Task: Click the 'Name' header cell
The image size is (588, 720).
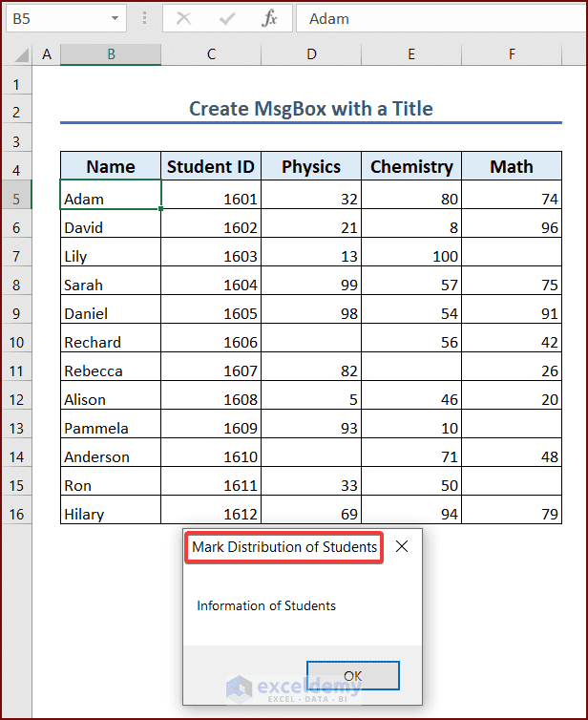Action: (111, 166)
